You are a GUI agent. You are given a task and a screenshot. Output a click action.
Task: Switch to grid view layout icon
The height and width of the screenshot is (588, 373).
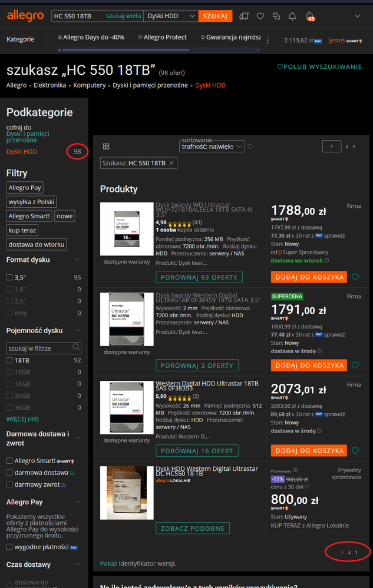tap(106, 146)
